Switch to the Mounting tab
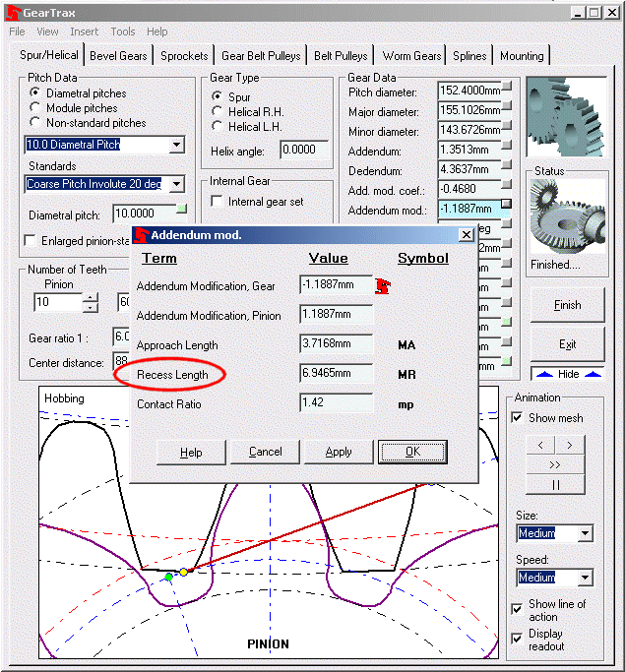This screenshot has height=672, width=625. (x=522, y=56)
